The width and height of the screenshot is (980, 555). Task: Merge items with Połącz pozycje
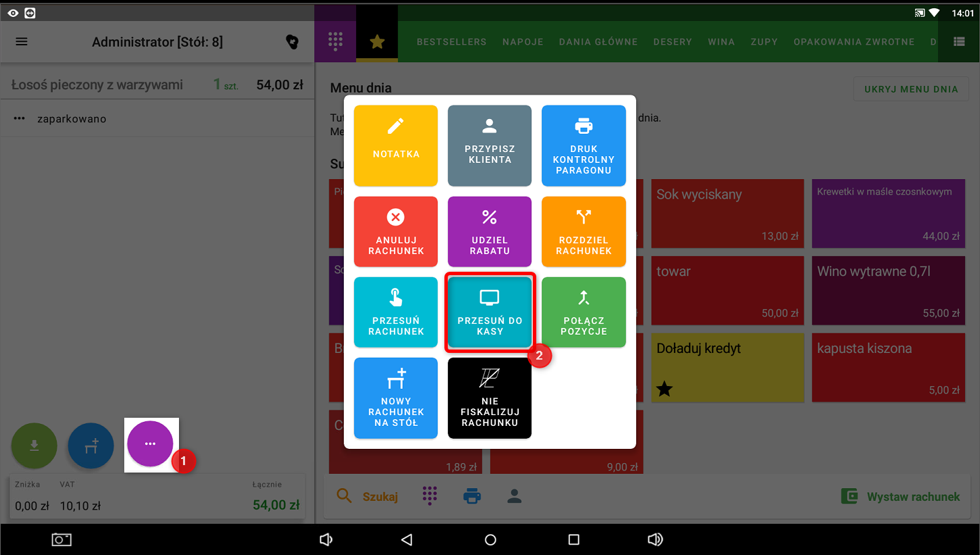click(x=583, y=312)
